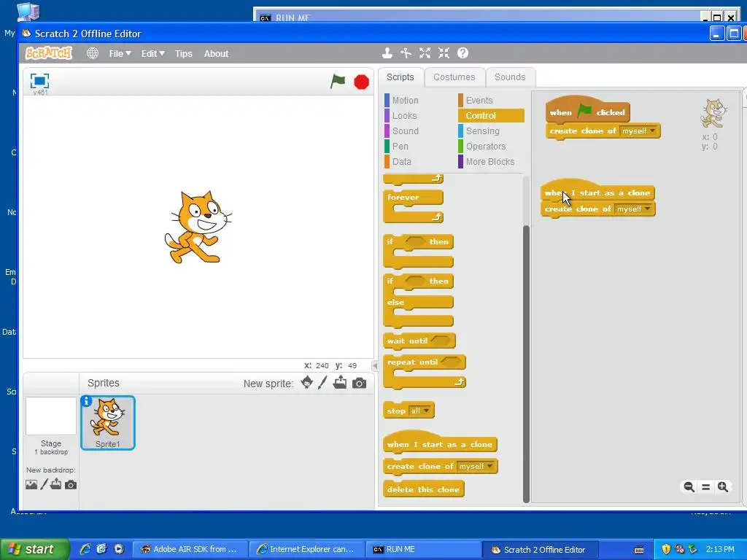Zoom out the scripts area
747x560 pixels.
(689, 486)
